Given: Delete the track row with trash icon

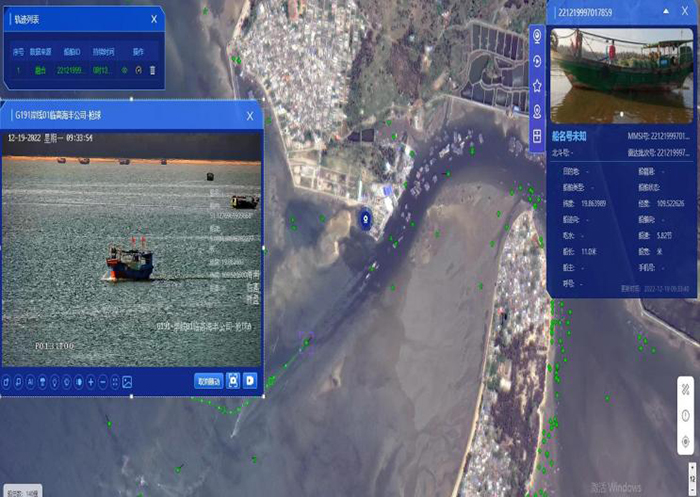Looking at the screenshot, I should (152, 70).
